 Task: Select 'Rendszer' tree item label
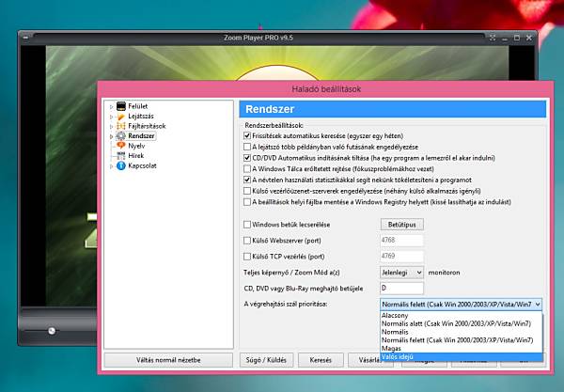click(141, 136)
